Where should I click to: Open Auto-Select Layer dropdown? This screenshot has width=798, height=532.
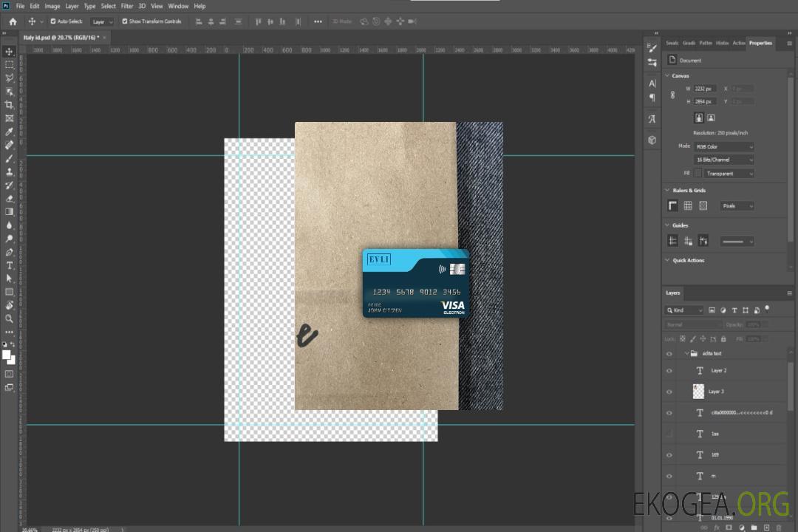(102, 21)
